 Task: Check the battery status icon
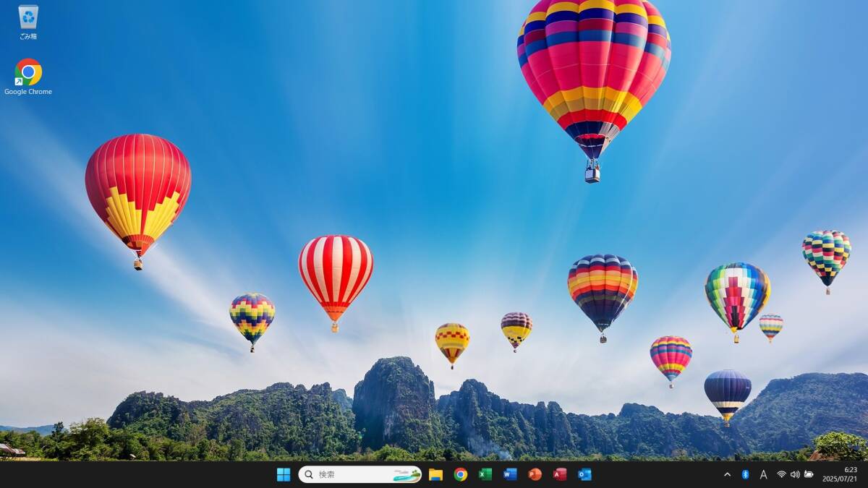[809, 474]
